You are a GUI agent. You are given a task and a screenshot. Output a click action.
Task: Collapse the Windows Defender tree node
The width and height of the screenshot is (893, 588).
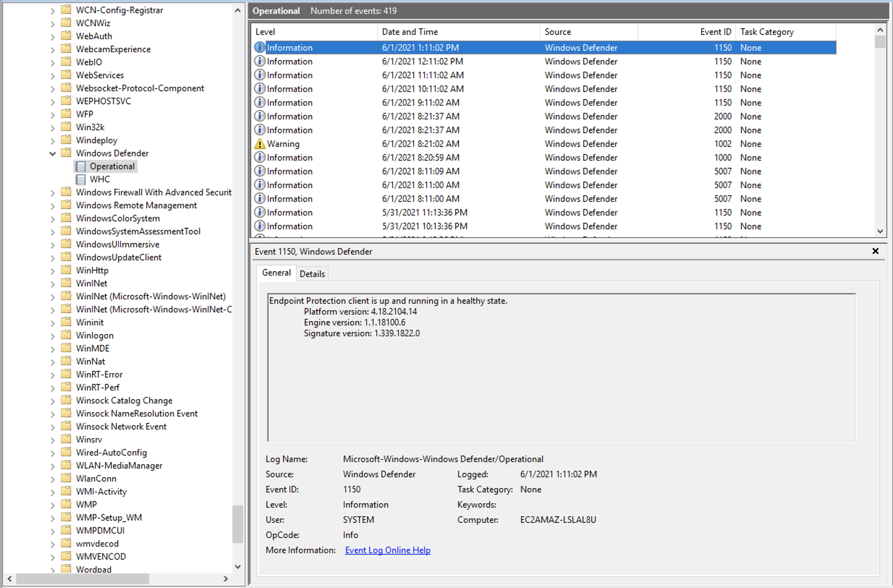click(52, 153)
